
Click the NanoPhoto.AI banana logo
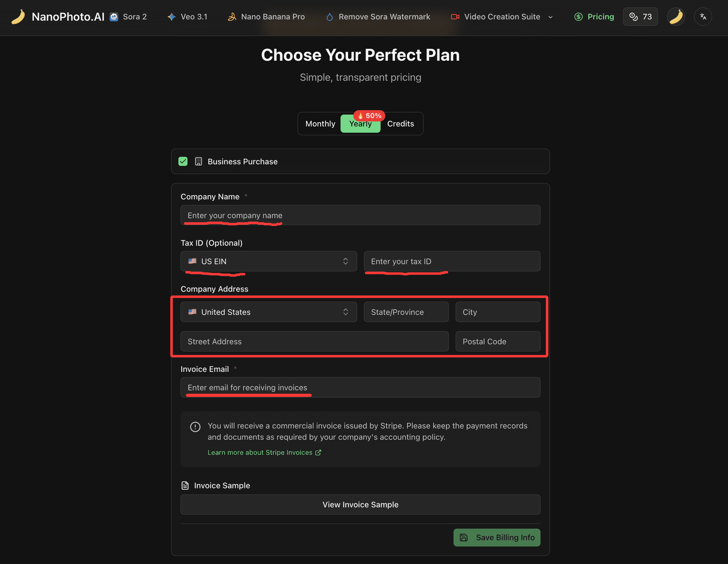pos(18,17)
